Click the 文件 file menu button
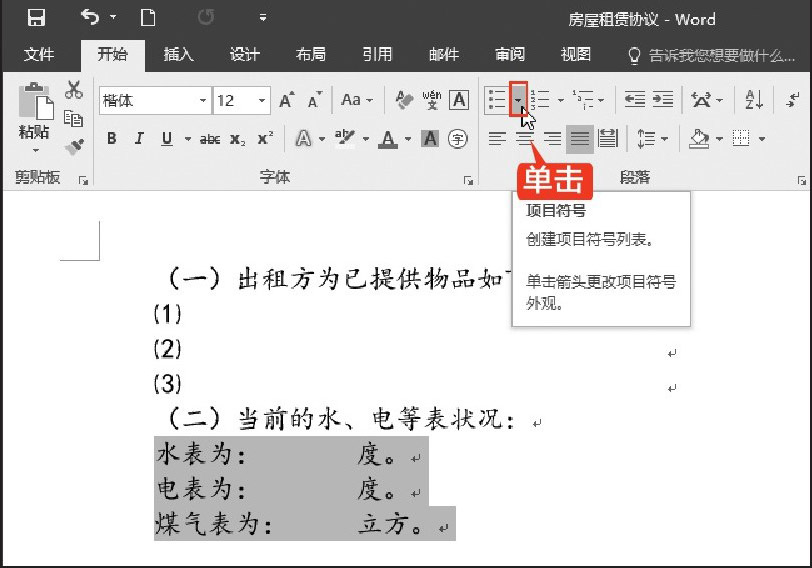812x568 pixels. [39, 54]
